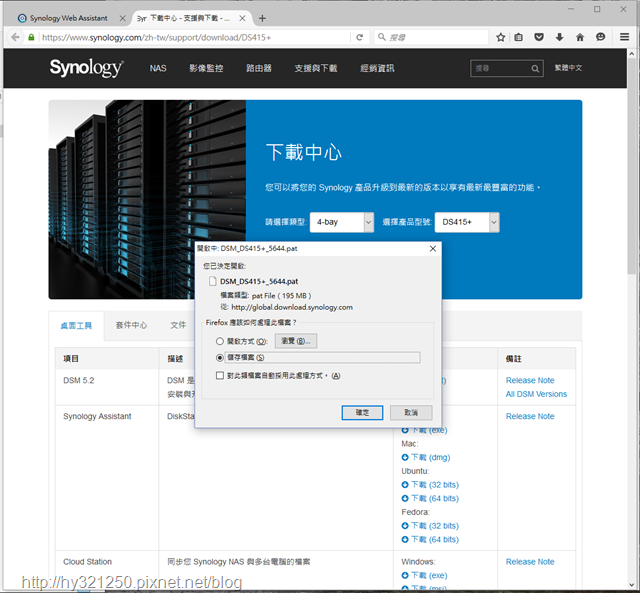Click the Ubuntu 下載 (64 bits) icon

[405, 498]
